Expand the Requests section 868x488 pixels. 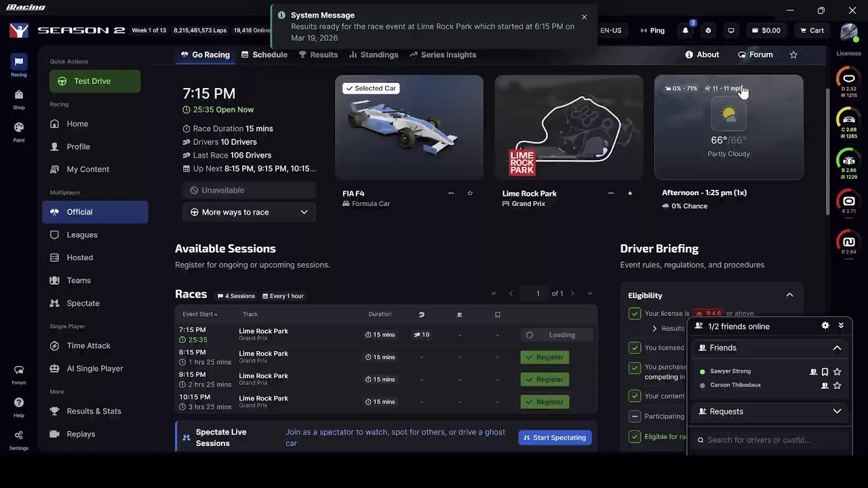click(x=837, y=411)
